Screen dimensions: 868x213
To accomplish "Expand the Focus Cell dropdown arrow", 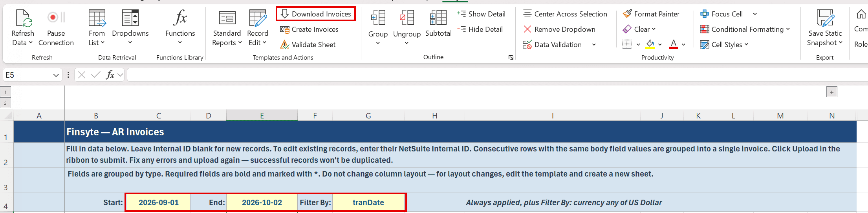I will point(755,14).
